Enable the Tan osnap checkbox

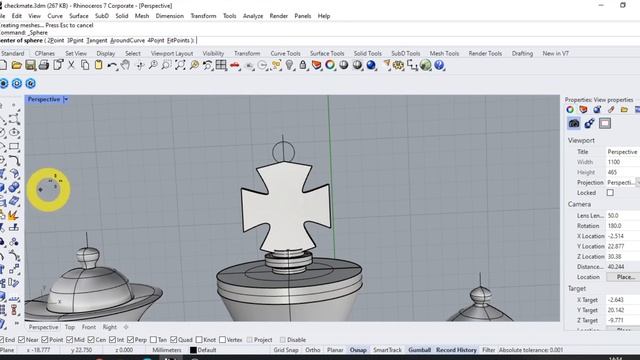[x=153, y=340]
